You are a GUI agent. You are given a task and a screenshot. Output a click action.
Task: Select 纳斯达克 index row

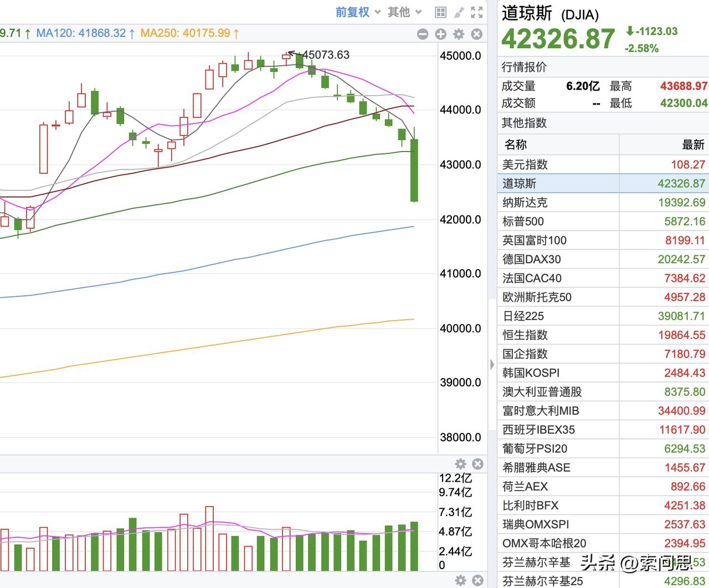point(603,202)
